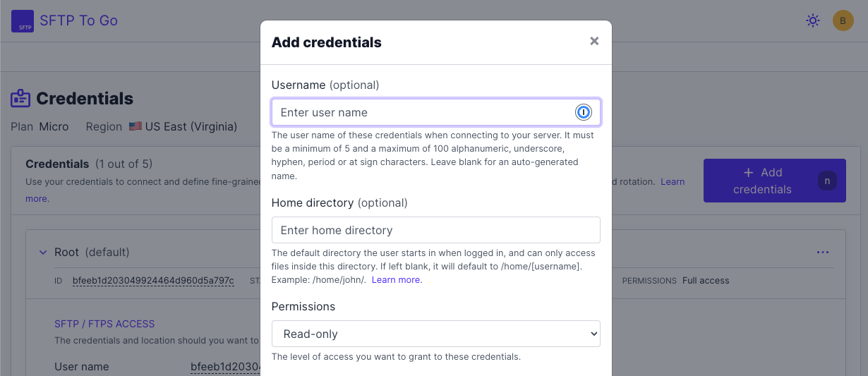Click the US flag region icon

coord(135,127)
